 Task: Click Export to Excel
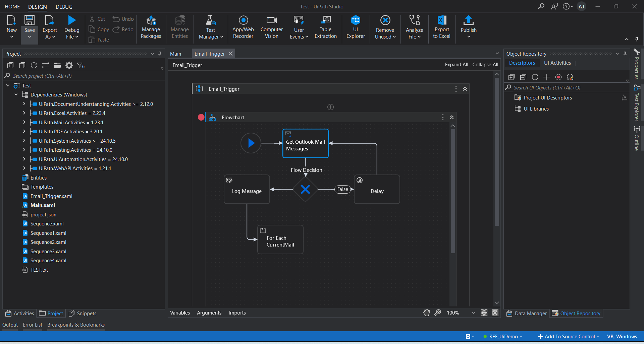(x=442, y=27)
